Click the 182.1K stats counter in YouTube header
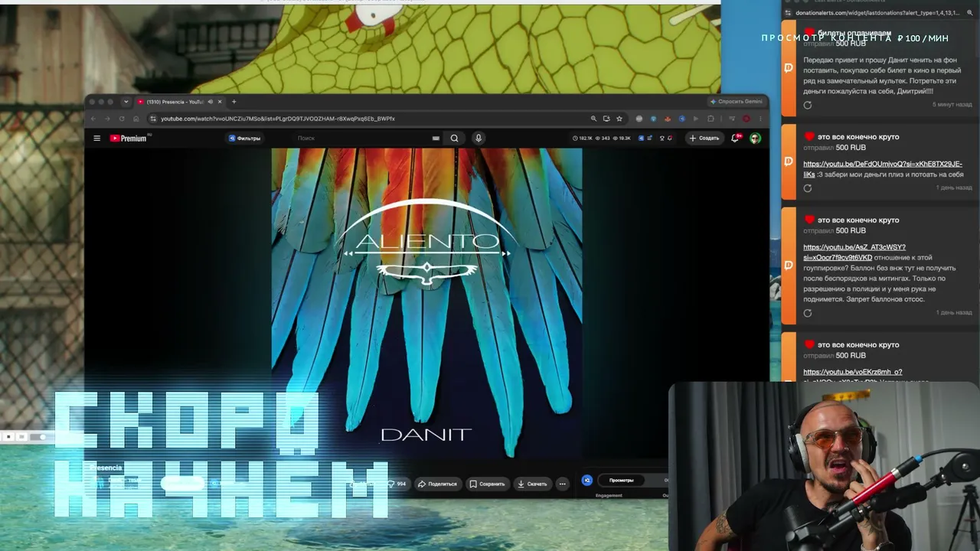980x551 pixels. tap(583, 139)
